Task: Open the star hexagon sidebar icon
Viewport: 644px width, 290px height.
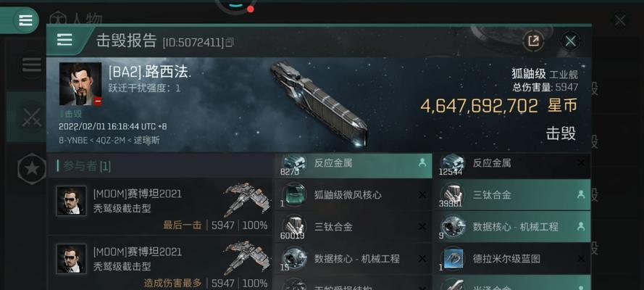Action: point(32,168)
